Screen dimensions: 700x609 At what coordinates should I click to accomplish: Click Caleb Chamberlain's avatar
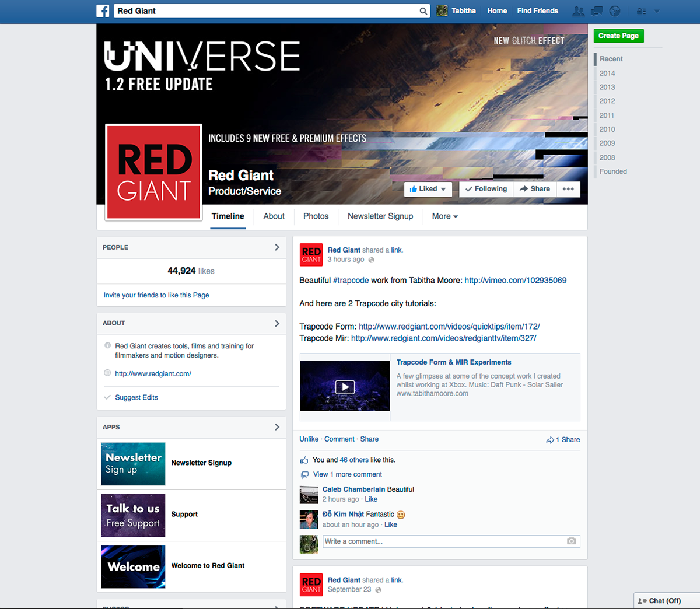tap(309, 495)
